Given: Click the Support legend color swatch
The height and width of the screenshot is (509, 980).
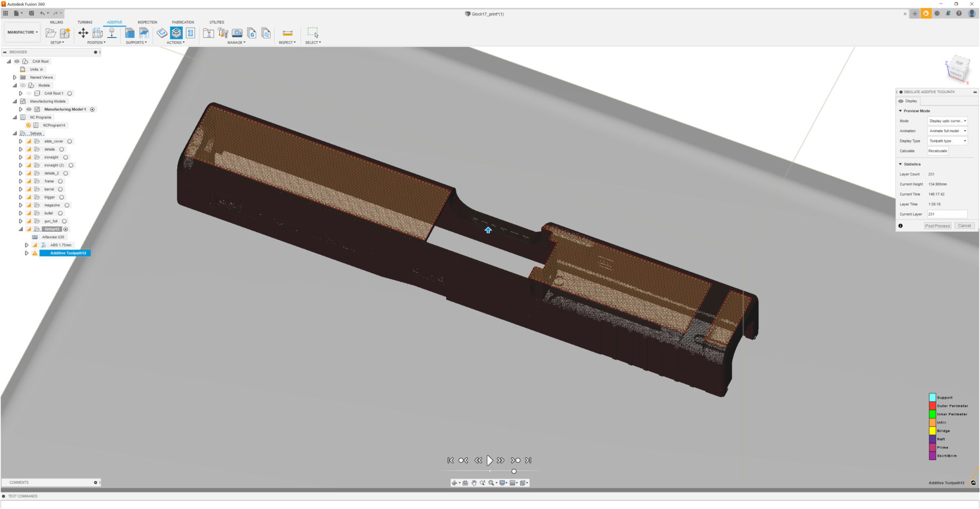Looking at the screenshot, I should [x=933, y=398].
